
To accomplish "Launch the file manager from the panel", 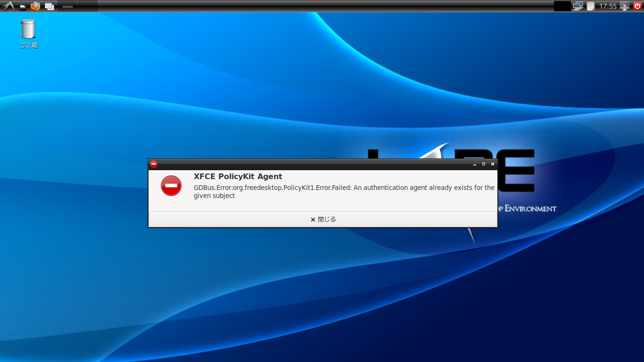I will (22, 6).
